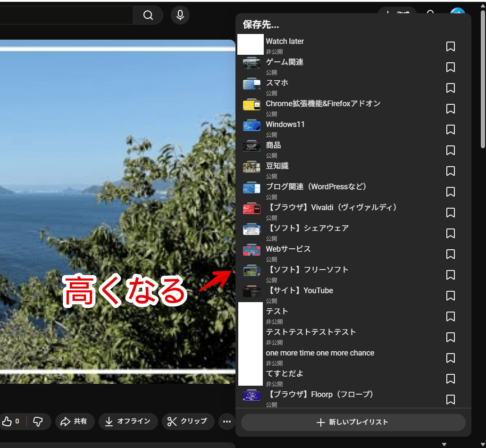Bookmark the one more time one more chance playlist

point(451,358)
